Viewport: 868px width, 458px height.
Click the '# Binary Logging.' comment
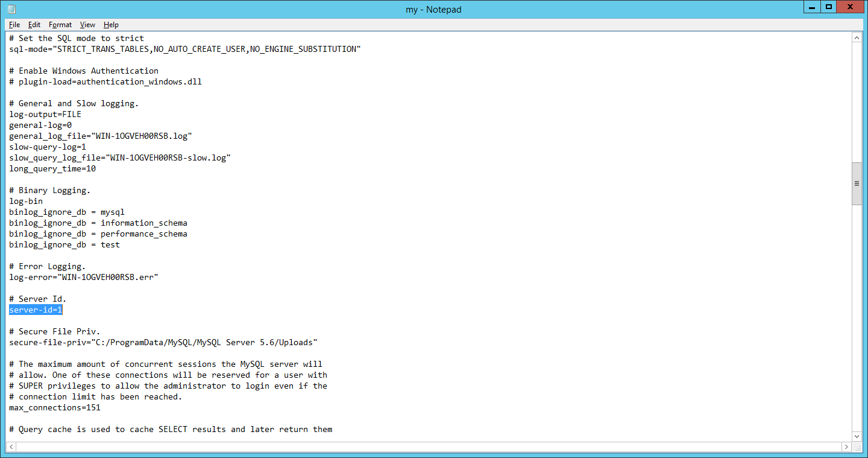50,190
